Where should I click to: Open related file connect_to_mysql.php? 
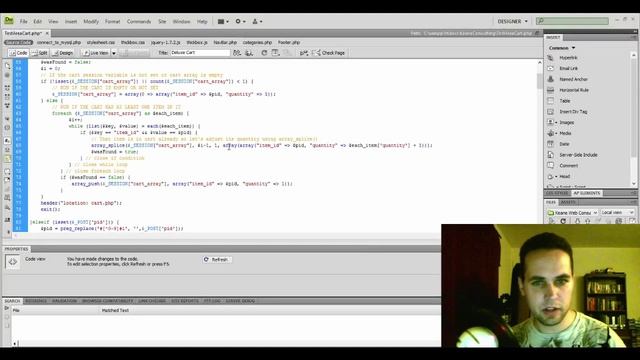59,42
